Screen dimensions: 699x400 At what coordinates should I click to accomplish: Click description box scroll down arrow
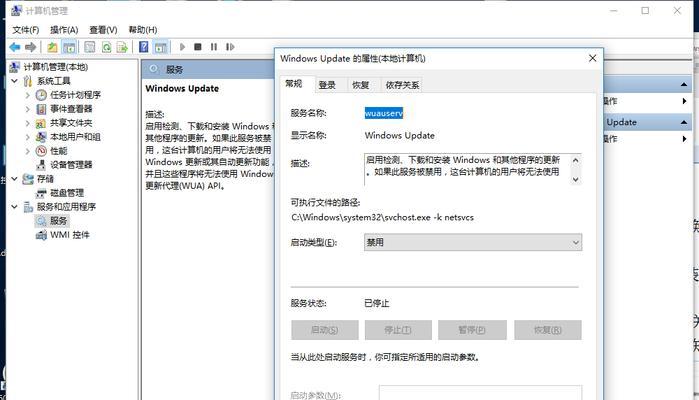[x=576, y=179]
